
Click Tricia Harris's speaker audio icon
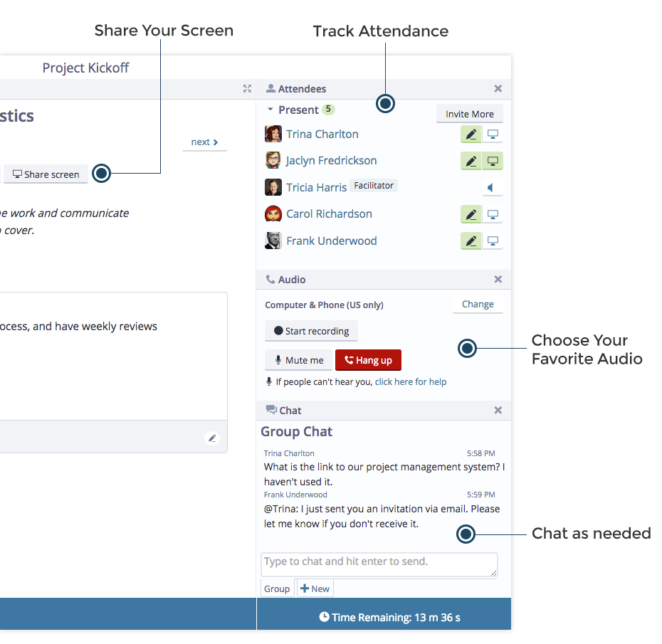(x=493, y=187)
